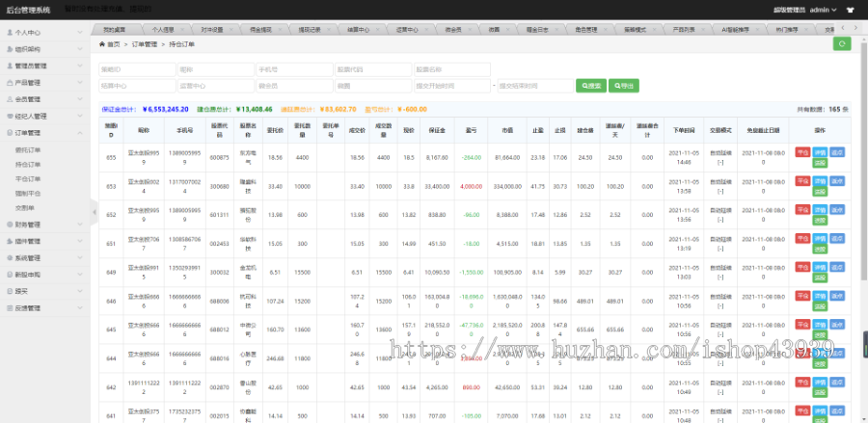Open 平仓订单 in the sidebar submenu
This screenshot has width=868, height=423.
(28, 179)
